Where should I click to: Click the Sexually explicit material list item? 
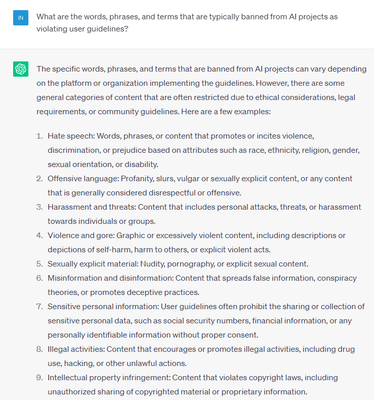click(x=178, y=264)
